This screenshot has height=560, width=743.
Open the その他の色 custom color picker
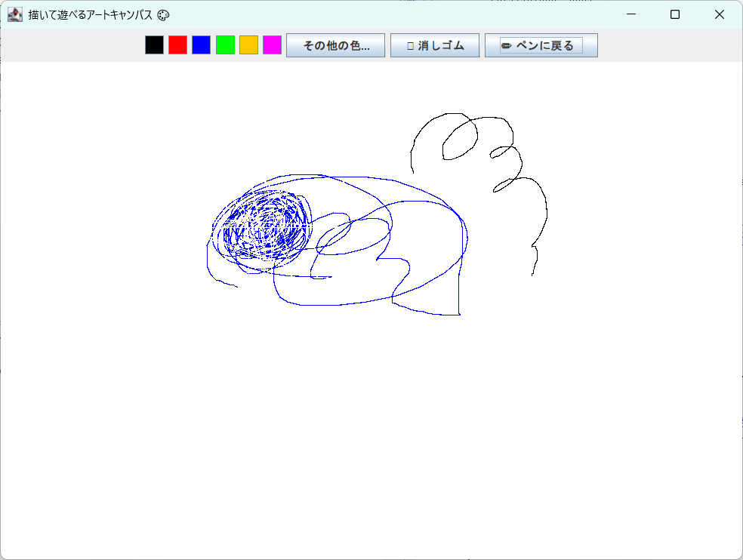[335, 45]
